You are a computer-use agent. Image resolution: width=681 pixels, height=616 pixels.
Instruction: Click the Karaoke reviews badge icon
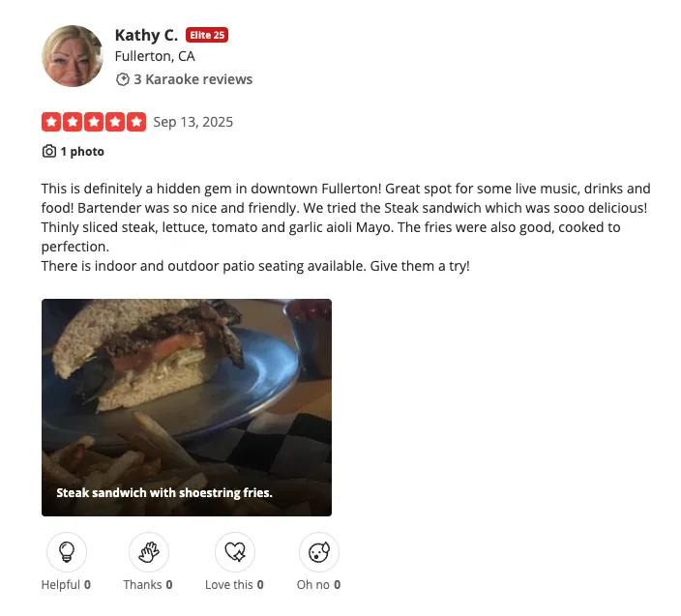[123, 79]
